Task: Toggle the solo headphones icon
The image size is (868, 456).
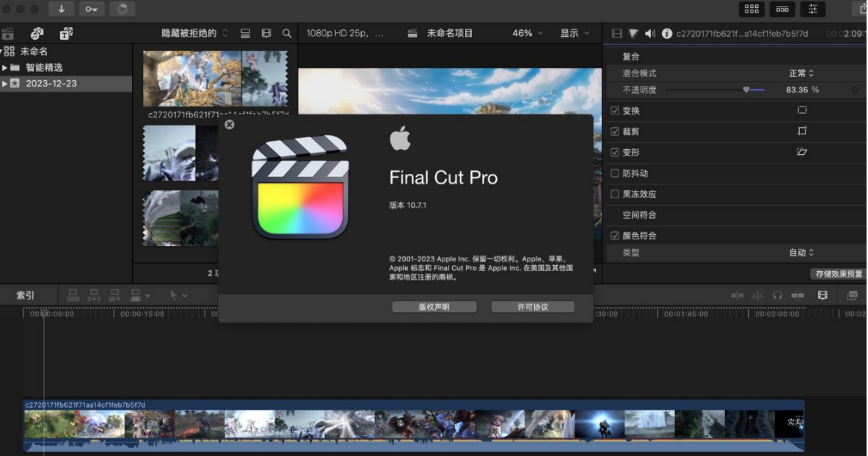Action: [777, 295]
